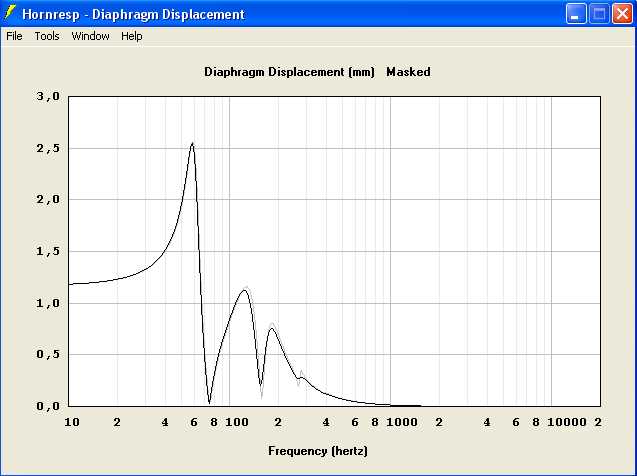Maximize the Hornresp window
Screen dimensions: 637x476
tap(599, 15)
